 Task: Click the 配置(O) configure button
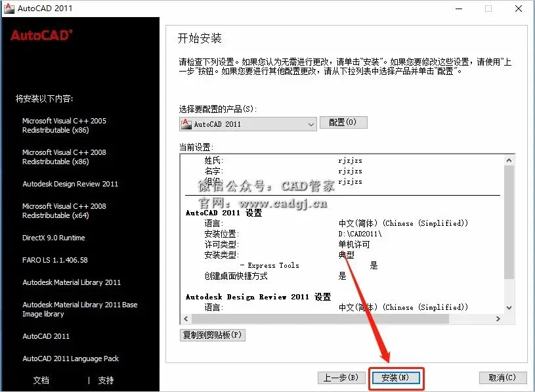click(x=343, y=123)
